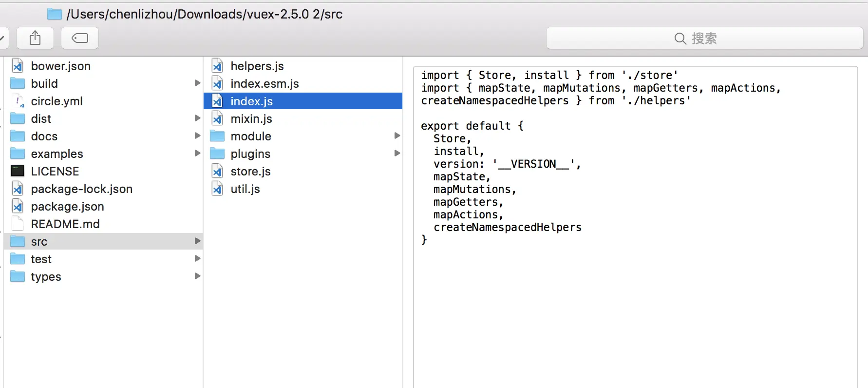This screenshot has width=868, height=388.
Task: Expand the module folder arrow
Action: 397,136
